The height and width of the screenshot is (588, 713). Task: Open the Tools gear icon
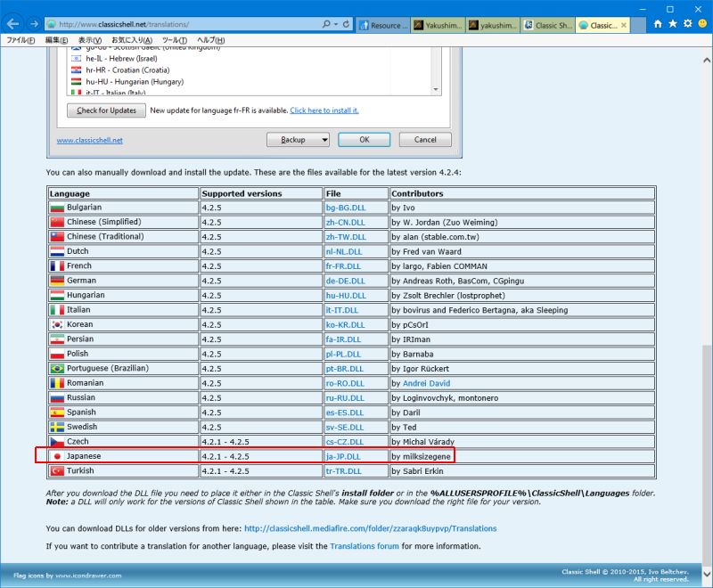coord(686,25)
